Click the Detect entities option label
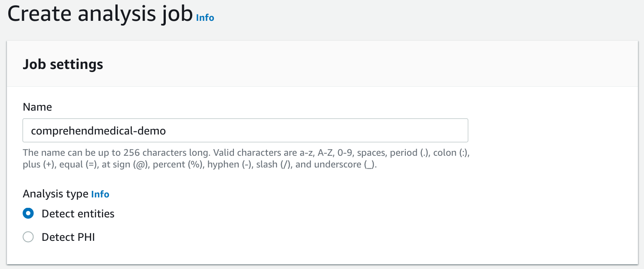 tap(78, 214)
